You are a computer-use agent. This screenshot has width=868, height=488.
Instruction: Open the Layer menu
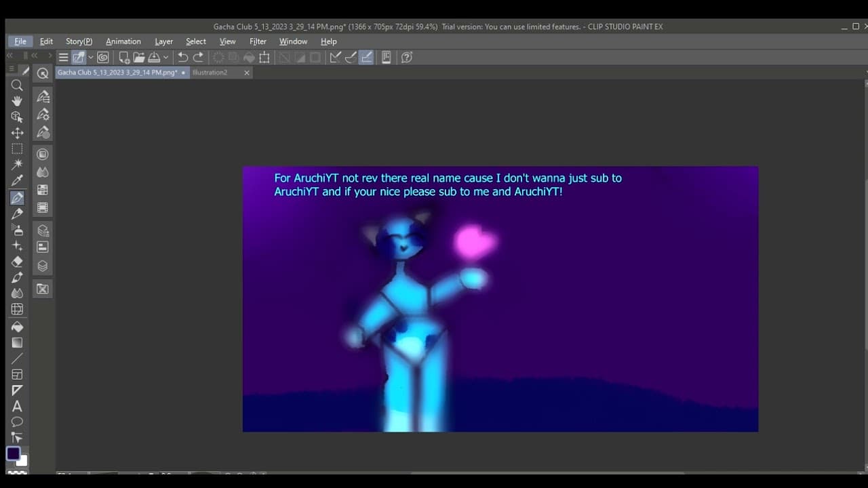[163, 41]
